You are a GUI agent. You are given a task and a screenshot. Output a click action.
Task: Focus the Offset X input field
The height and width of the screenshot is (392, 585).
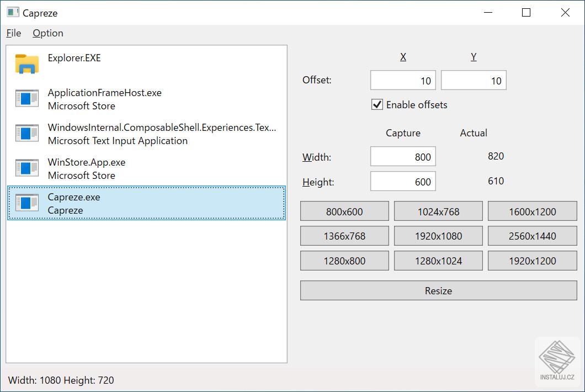click(403, 80)
